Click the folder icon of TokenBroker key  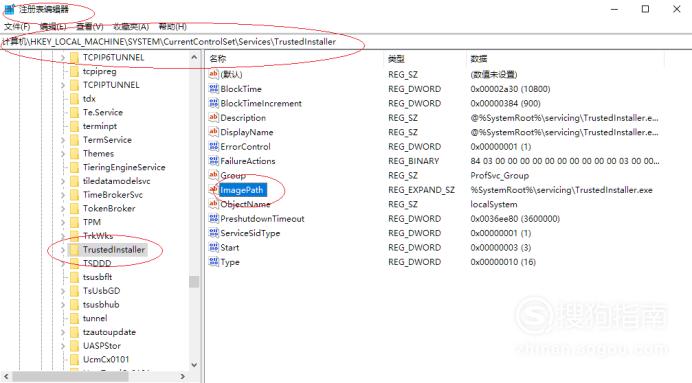point(74,208)
